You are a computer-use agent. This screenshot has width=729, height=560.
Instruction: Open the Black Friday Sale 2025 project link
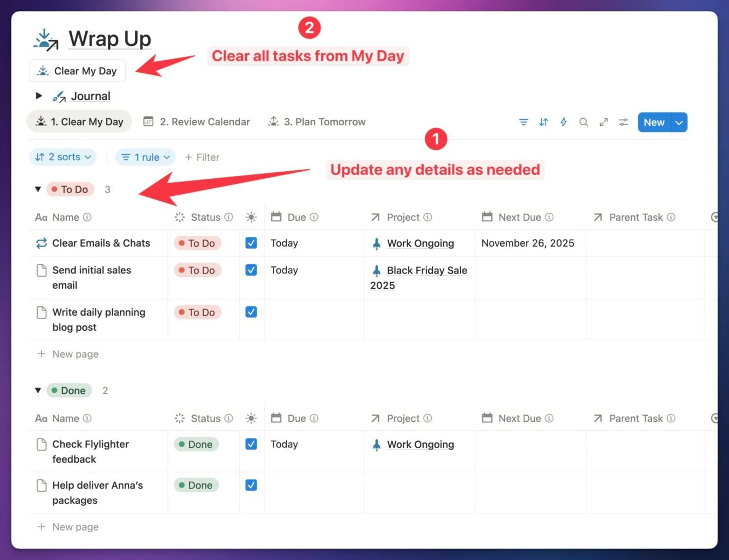426,270
